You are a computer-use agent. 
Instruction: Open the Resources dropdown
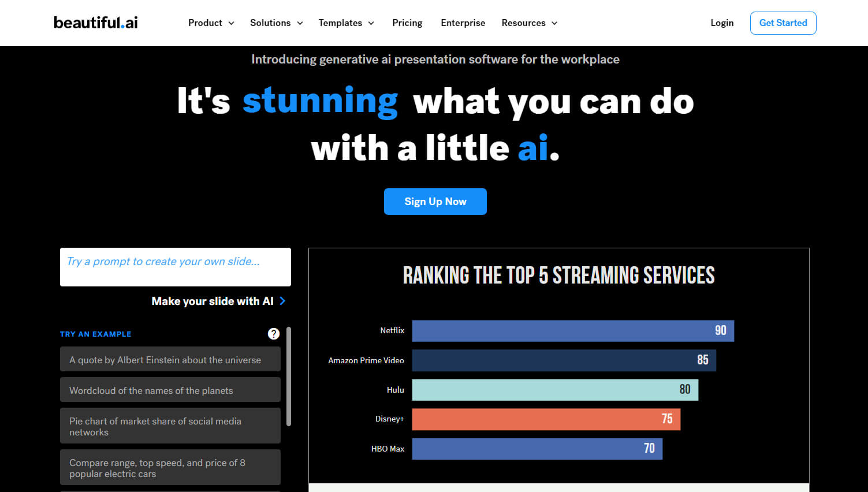(529, 23)
